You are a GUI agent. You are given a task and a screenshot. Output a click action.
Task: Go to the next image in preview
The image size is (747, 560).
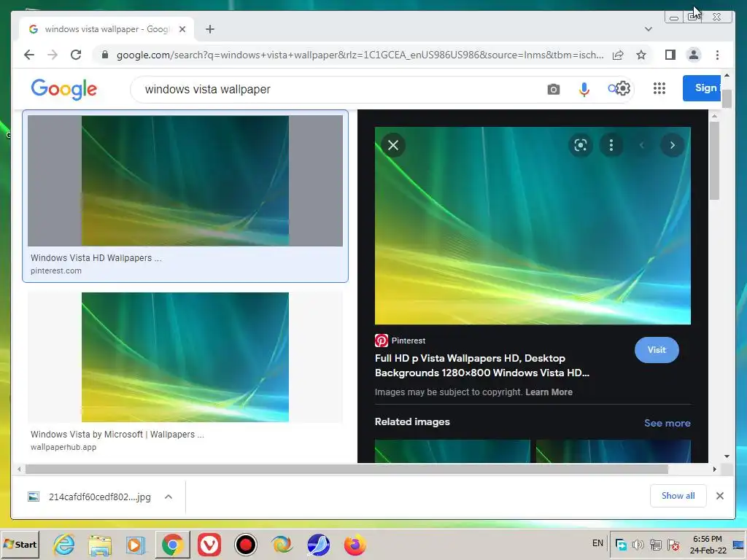point(672,145)
